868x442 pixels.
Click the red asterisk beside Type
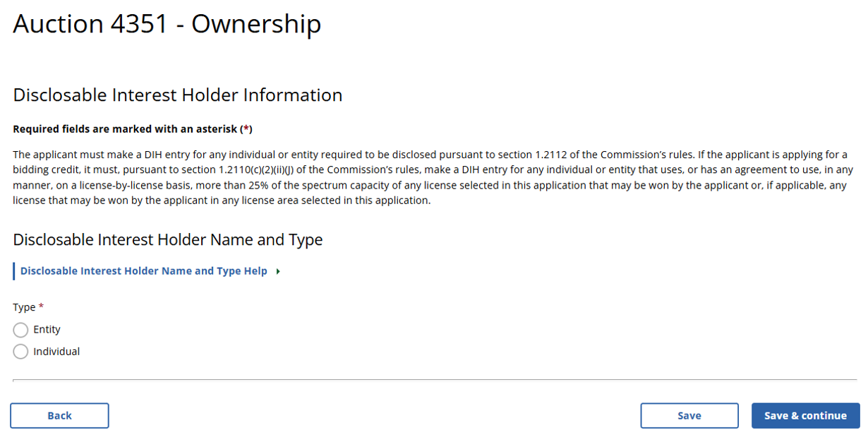coord(41,307)
